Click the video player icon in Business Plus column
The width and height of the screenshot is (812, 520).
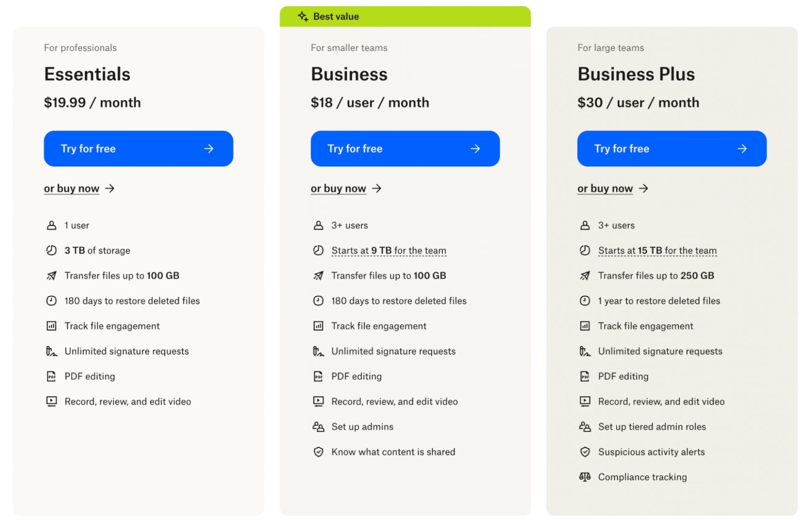coord(585,401)
